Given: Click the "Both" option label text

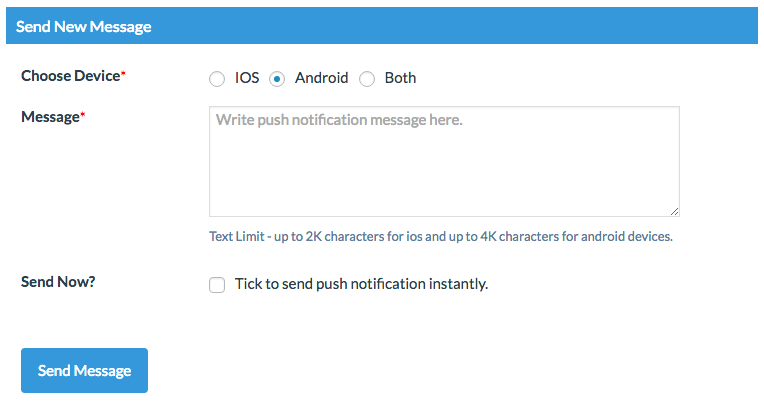Looking at the screenshot, I should click(x=400, y=78).
